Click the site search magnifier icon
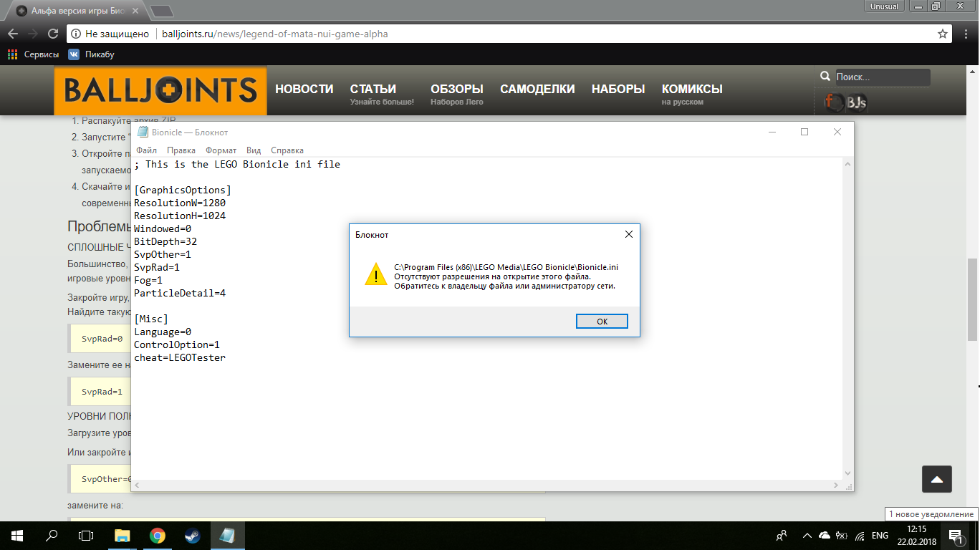Viewport: 980px width, 550px height. pyautogui.click(x=825, y=77)
